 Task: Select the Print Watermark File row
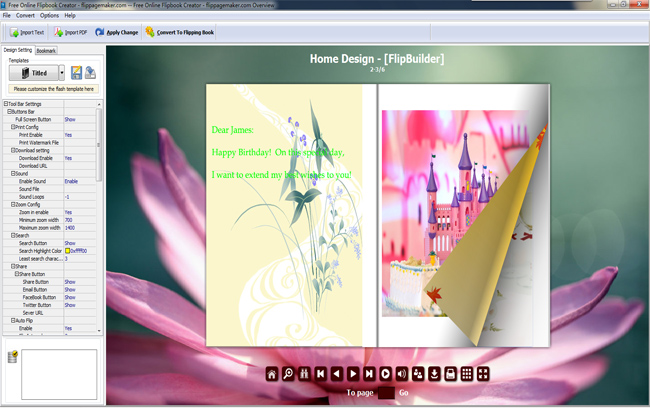point(50,143)
